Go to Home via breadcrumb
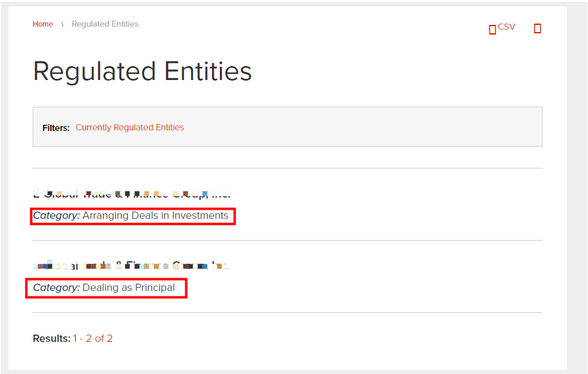The height and width of the screenshot is (374, 588). [x=43, y=24]
